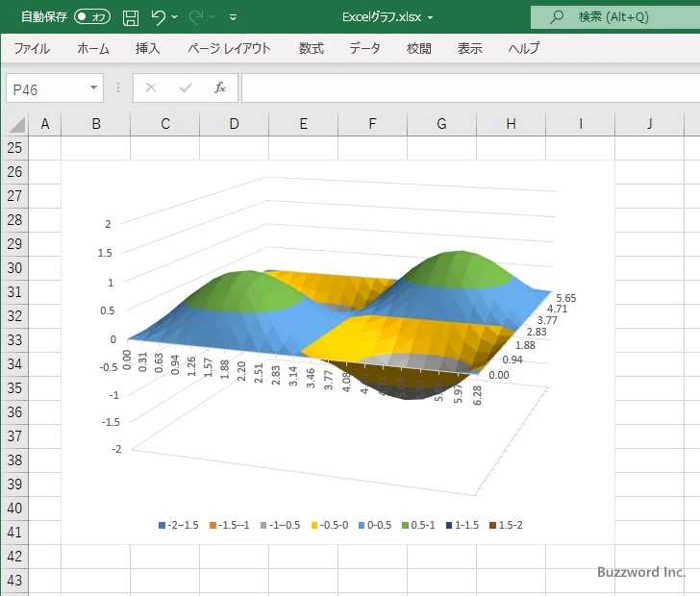Select row 25 header
Image resolution: width=700 pixels, height=596 pixels.
[x=14, y=148]
